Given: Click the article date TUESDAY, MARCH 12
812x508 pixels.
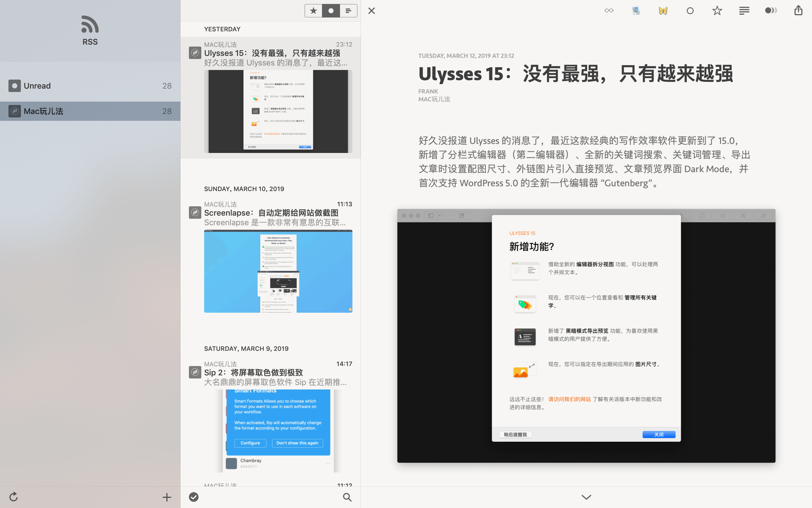Looking at the screenshot, I should point(466,56).
